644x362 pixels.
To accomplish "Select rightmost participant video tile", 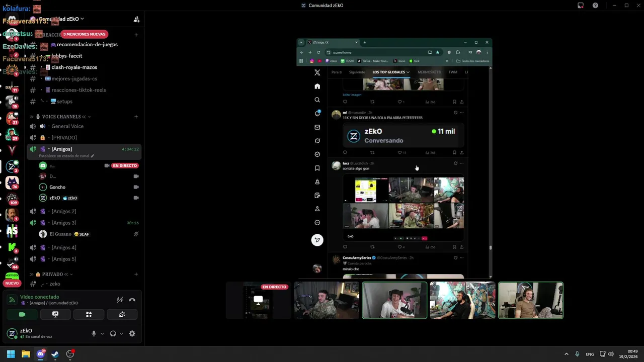I will 531,301.
